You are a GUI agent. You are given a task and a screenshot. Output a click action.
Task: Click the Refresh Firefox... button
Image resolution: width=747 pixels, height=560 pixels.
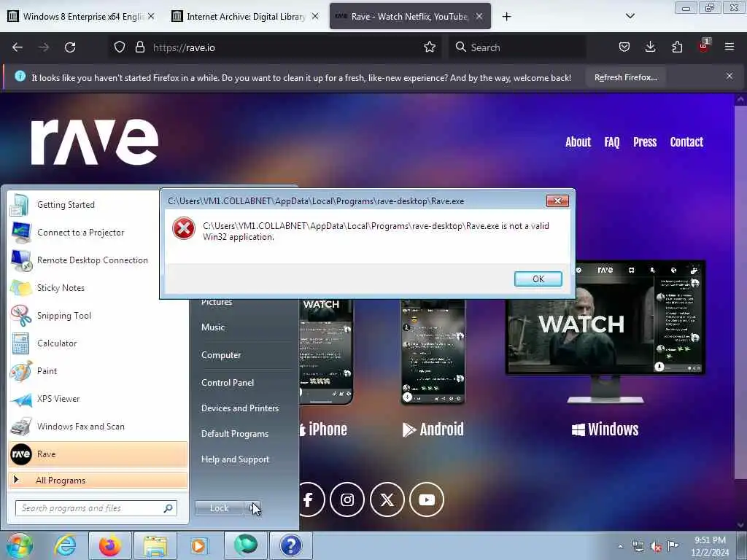625,77
